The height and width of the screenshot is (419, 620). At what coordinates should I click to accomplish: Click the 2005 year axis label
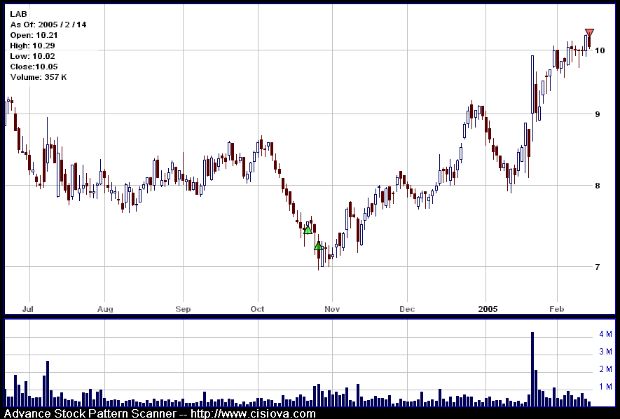(488, 309)
